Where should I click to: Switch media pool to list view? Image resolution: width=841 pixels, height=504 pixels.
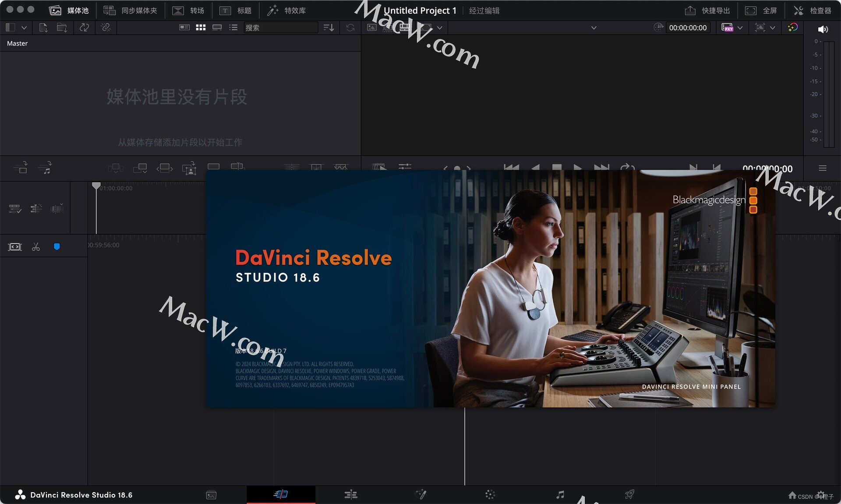(233, 28)
